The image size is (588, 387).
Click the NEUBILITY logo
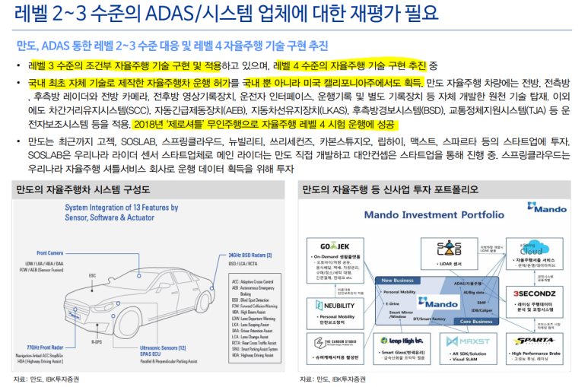335,306
